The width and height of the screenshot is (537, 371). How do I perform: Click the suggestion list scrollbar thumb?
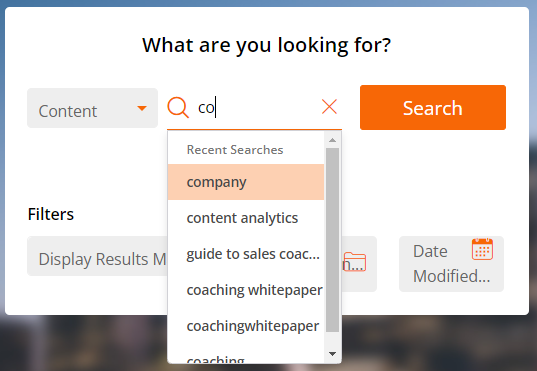(x=332, y=240)
